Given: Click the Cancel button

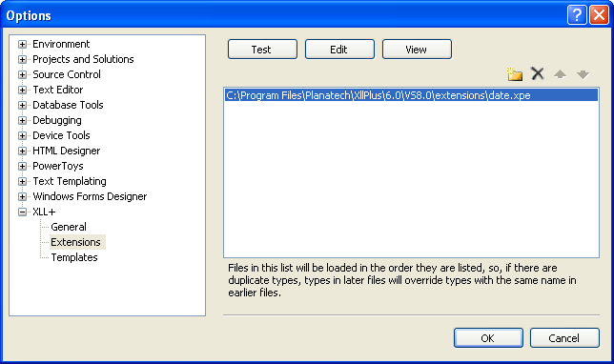Looking at the screenshot, I should click(564, 337).
